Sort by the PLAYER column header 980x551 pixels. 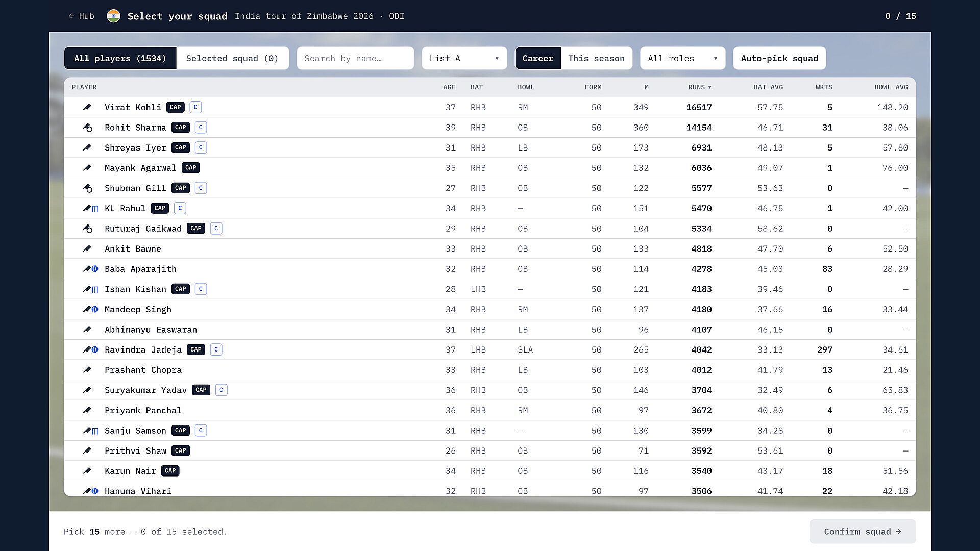(84, 87)
